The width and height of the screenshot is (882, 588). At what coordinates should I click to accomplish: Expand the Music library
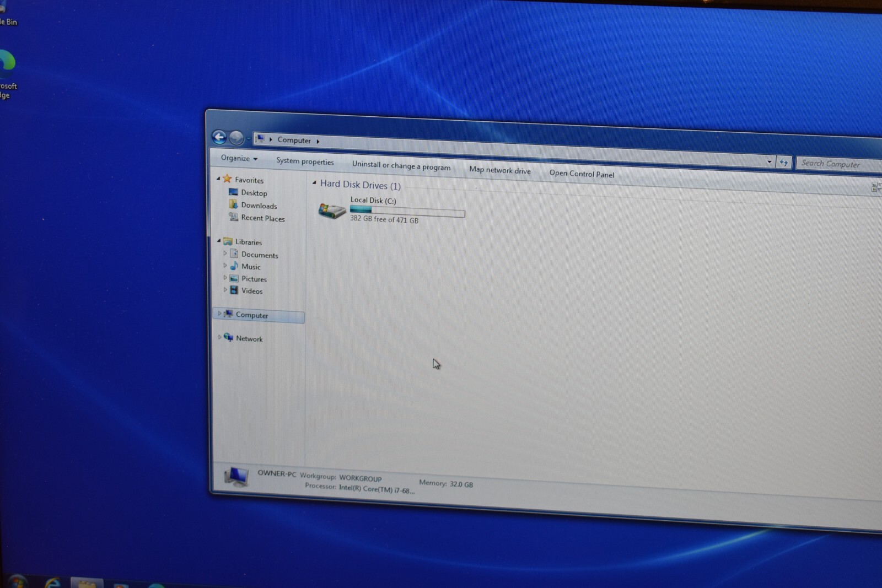coord(225,266)
